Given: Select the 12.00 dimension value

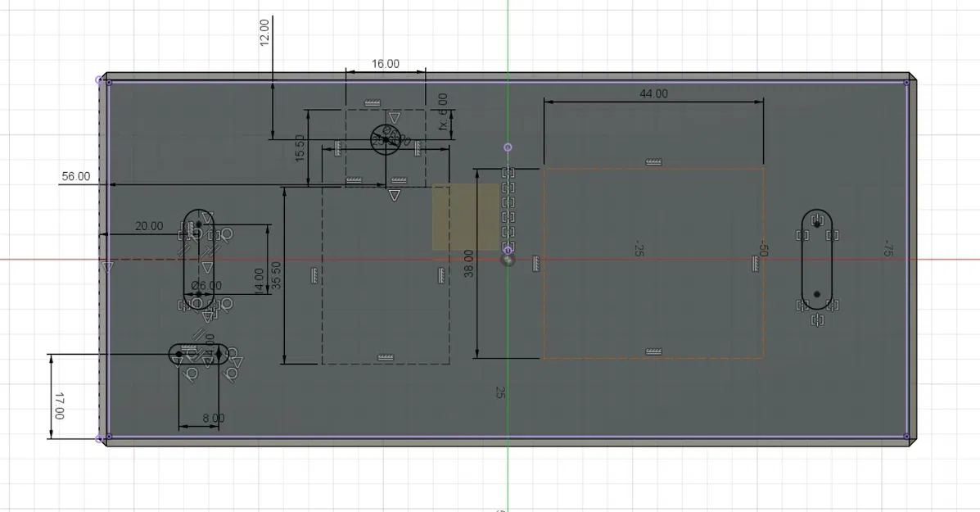Looking at the screenshot, I should coord(264,33).
